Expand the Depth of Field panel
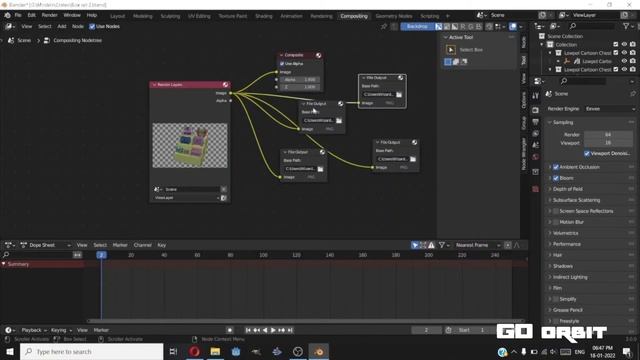 (x=568, y=189)
